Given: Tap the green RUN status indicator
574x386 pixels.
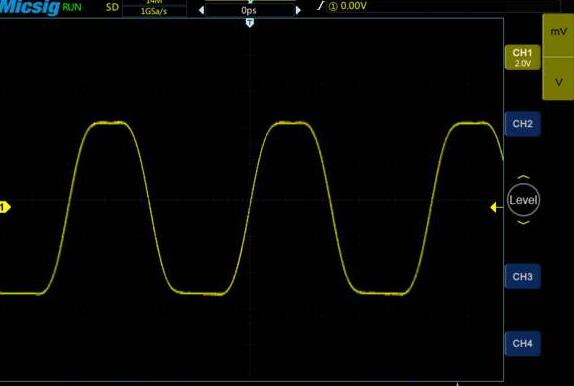Looking at the screenshot, I should [x=72, y=7].
